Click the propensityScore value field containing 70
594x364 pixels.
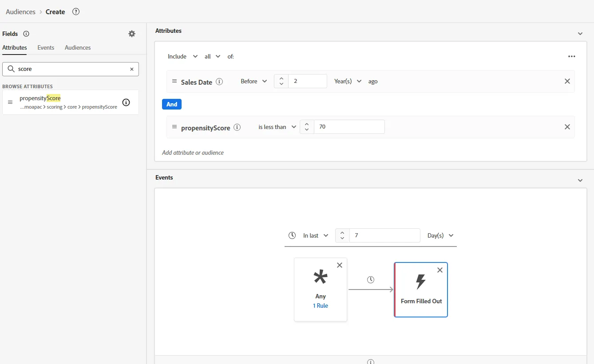point(349,127)
